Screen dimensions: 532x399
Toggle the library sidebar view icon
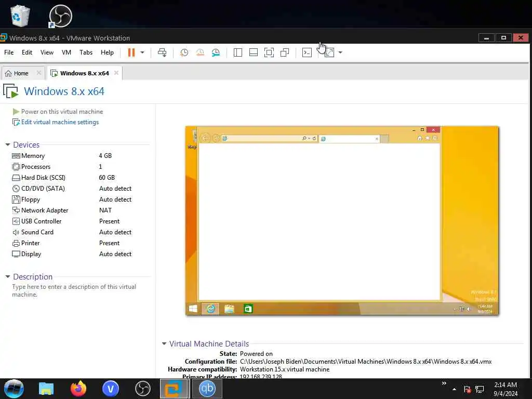point(238,52)
